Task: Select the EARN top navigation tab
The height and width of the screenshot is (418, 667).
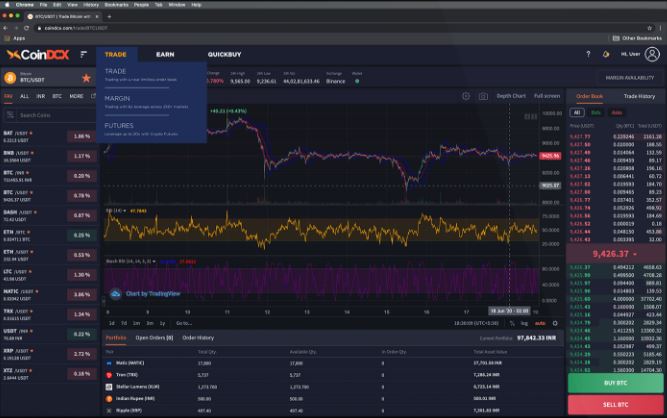Action: (x=165, y=54)
